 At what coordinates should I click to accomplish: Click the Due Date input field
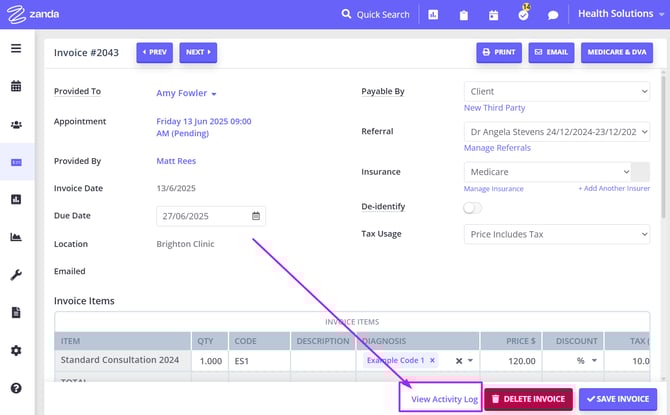(203, 215)
